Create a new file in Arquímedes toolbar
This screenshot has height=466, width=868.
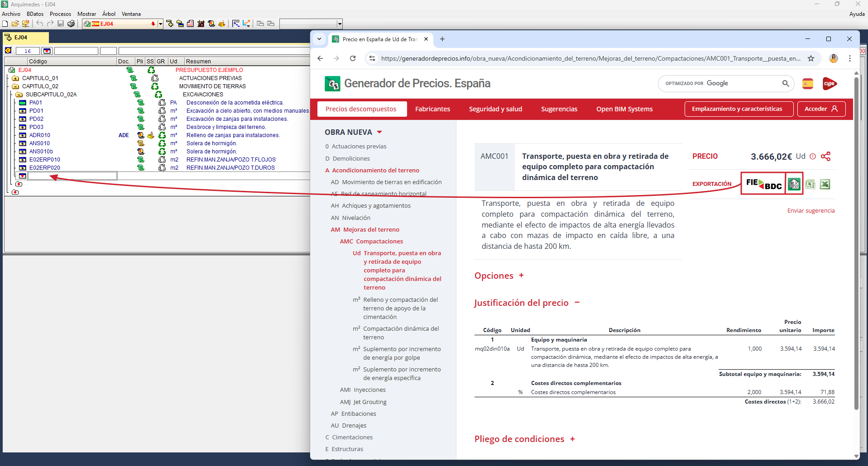click(5, 24)
